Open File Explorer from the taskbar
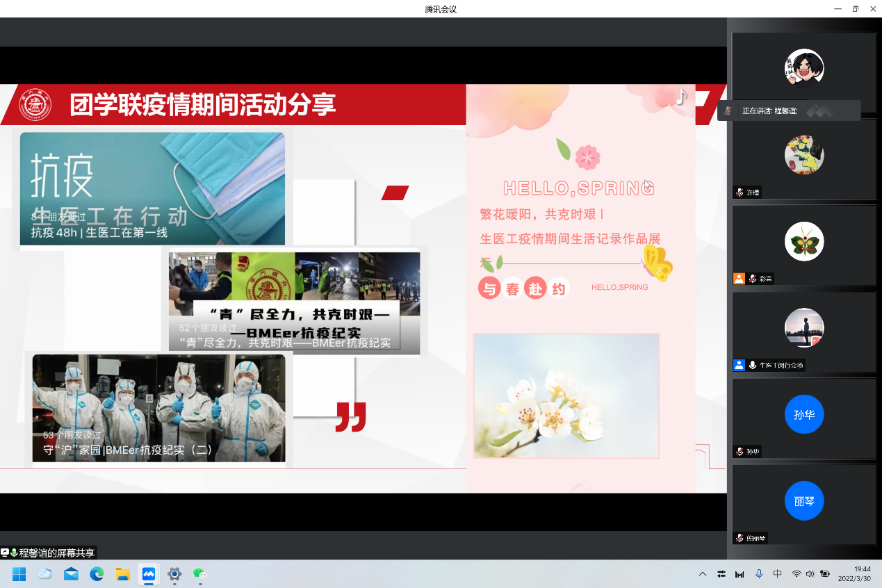The height and width of the screenshot is (588, 882). 123,574
